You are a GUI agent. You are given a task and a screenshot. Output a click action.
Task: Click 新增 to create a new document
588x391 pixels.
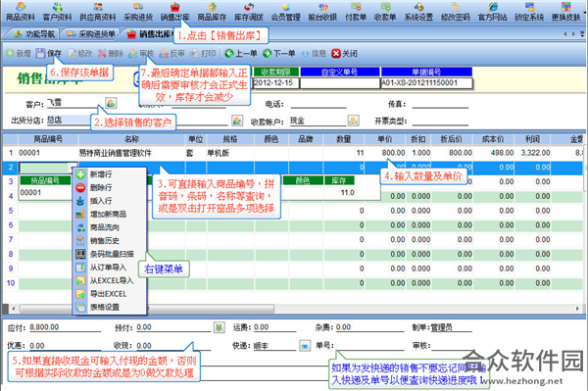tap(18, 53)
